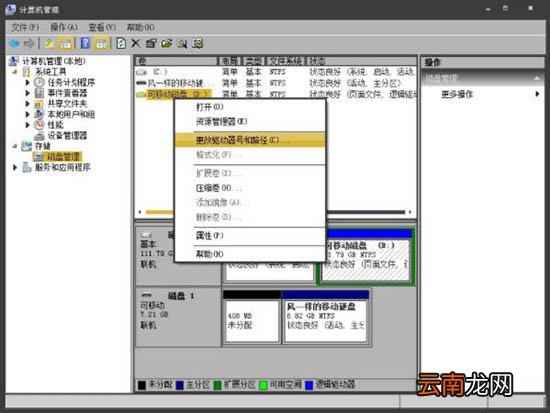
Task: Click the last toolbar settings icon
Action: (x=198, y=44)
